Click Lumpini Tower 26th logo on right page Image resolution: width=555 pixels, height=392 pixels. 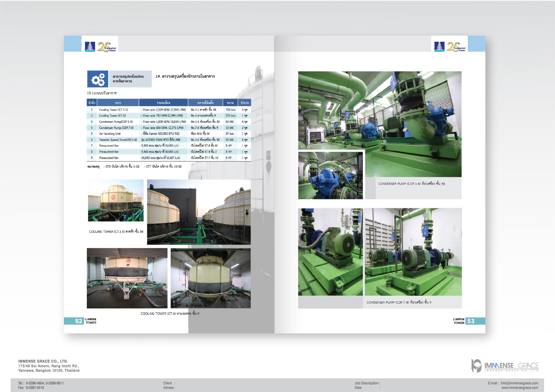(450, 47)
